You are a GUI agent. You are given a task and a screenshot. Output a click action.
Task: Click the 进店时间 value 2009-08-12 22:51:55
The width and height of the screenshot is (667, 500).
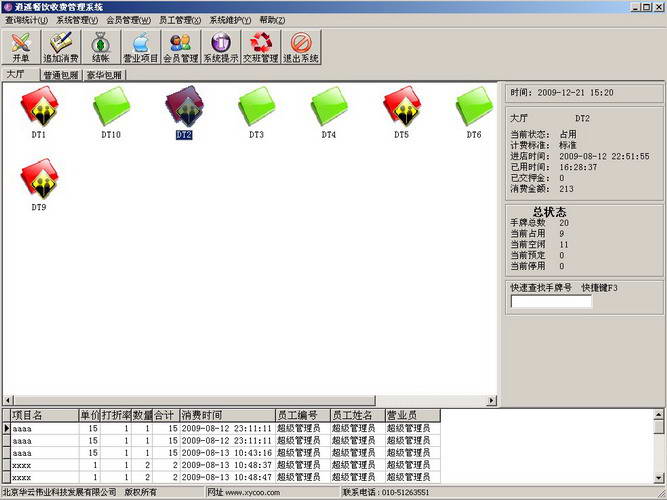604,156
